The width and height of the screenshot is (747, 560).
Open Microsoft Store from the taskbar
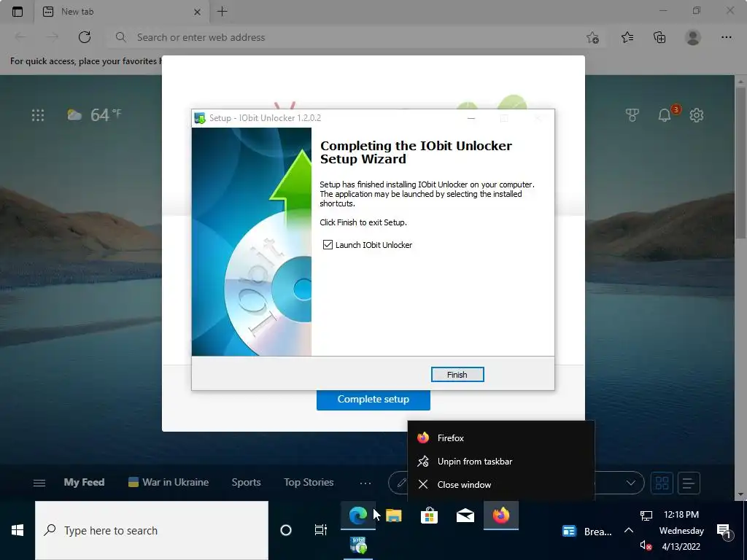click(429, 516)
